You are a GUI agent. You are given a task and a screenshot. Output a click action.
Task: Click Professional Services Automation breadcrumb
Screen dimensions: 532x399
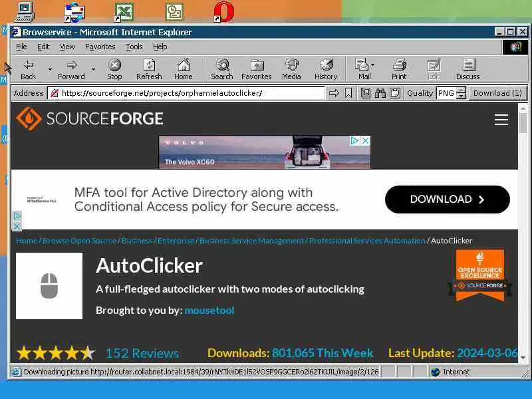(367, 241)
